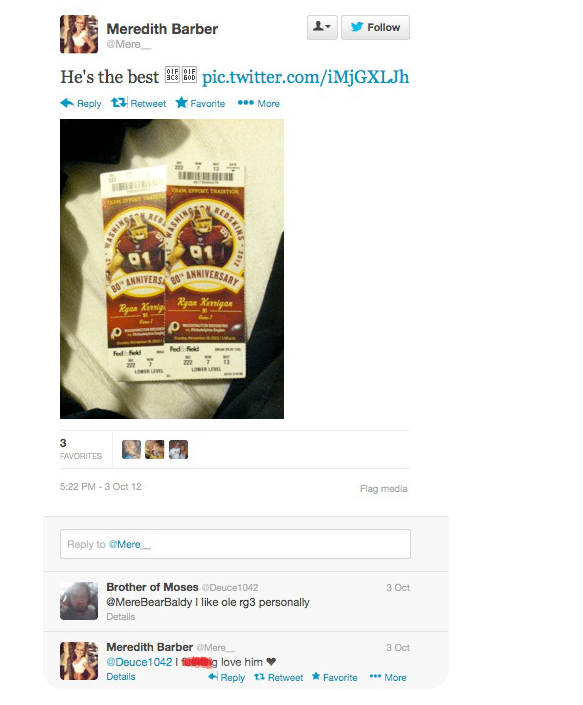Follow Meredith Barber

click(x=375, y=27)
